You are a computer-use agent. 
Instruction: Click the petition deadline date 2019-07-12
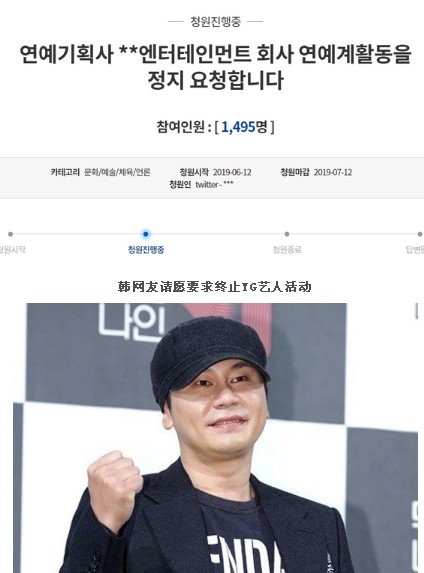click(333, 172)
